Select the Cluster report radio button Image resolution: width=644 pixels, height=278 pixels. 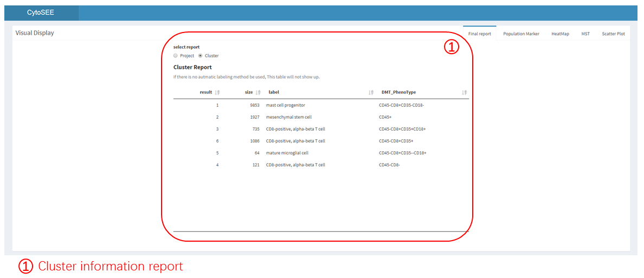tap(201, 56)
